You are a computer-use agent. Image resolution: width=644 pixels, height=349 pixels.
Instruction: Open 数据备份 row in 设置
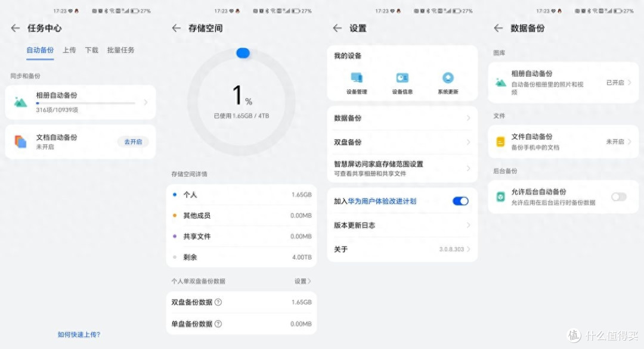[x=402, y=118]
